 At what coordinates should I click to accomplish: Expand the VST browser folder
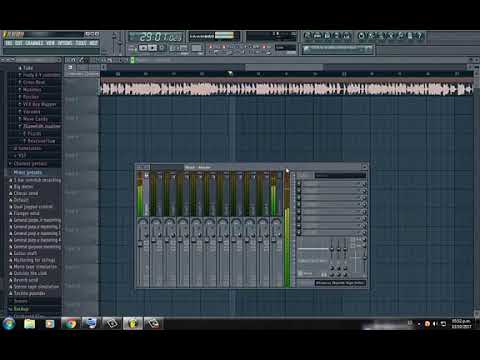tap(22, 156)
